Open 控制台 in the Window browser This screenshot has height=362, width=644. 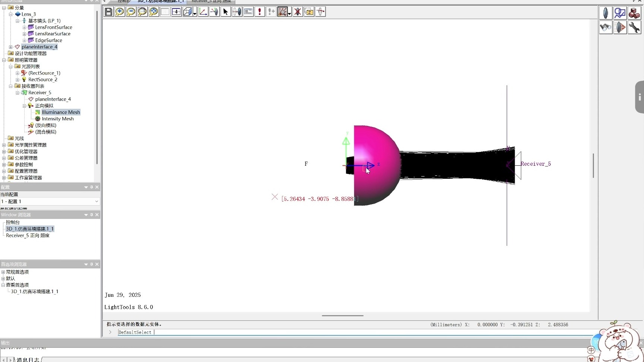tap(13, 222)
